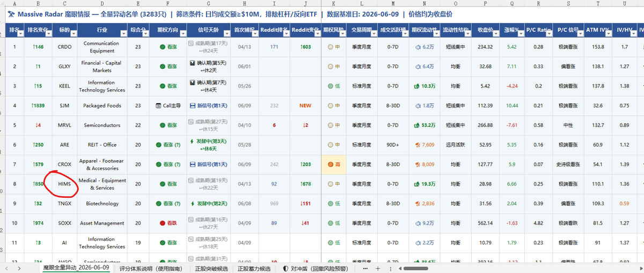Screen dimensions: 644x273
Task: Select the 远月活跃 liquidity structure cell
Action: click(x=455, y=145)
